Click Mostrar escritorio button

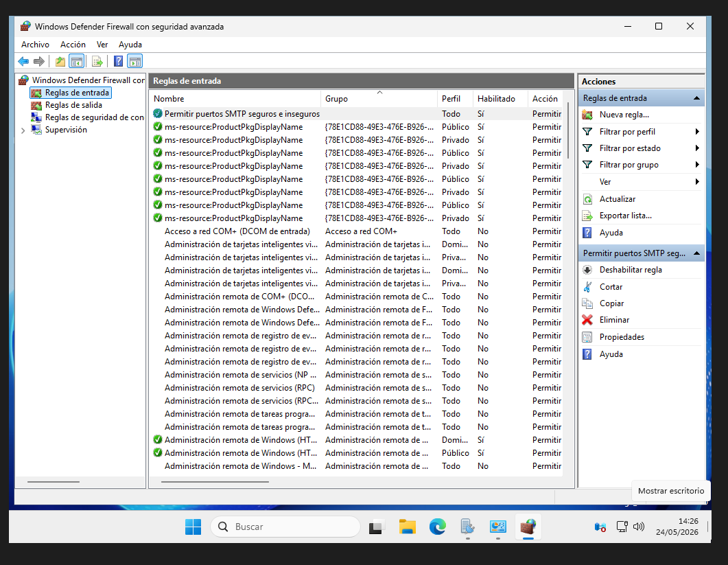707,527
